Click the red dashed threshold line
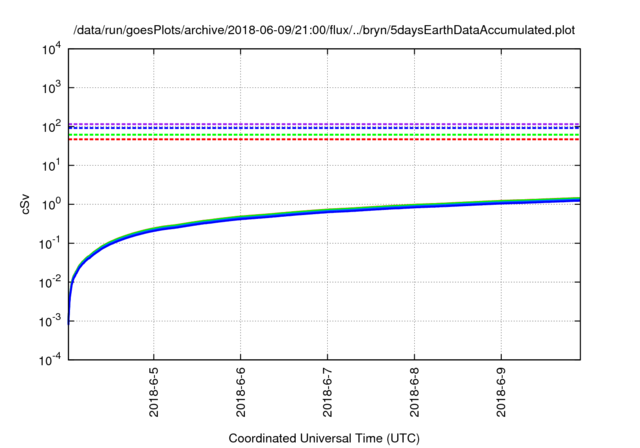 coord(324,140)
